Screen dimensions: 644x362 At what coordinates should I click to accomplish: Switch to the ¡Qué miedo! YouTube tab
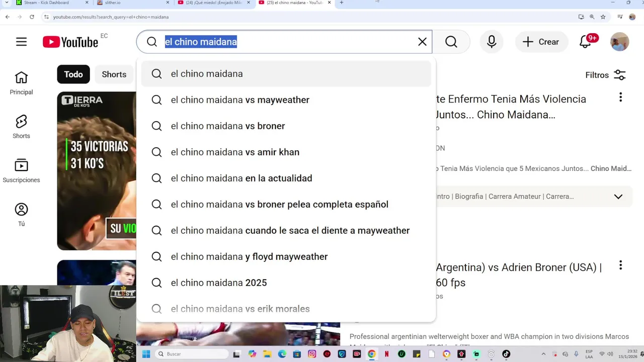pyautogui.click(x=213, y=3)
